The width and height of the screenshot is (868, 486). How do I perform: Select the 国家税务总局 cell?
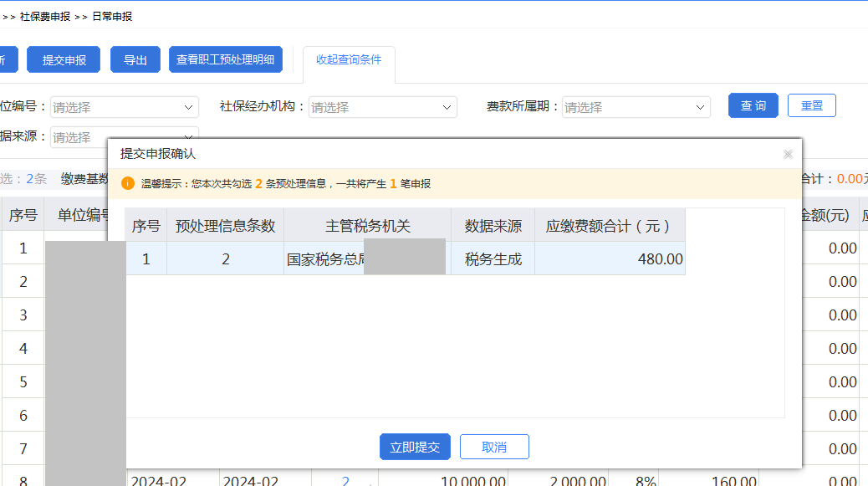click(368, 259)
